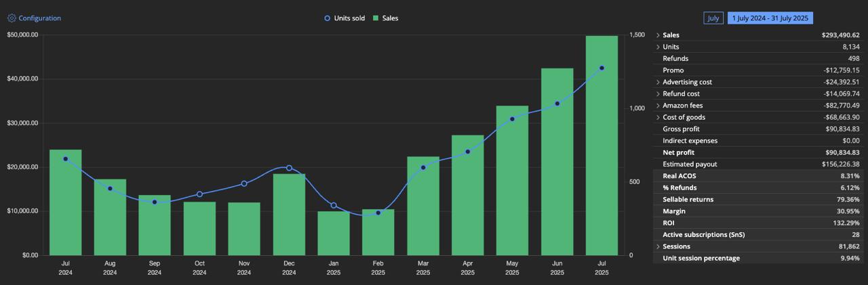Click the Unit session percentage label

[x=701, y=258]
